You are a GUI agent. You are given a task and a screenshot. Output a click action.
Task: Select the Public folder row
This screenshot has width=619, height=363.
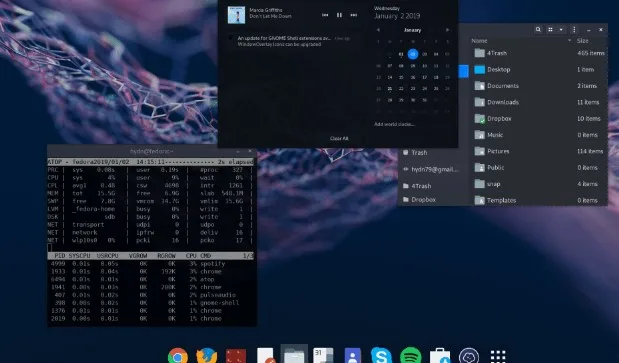tap(539, 168)
